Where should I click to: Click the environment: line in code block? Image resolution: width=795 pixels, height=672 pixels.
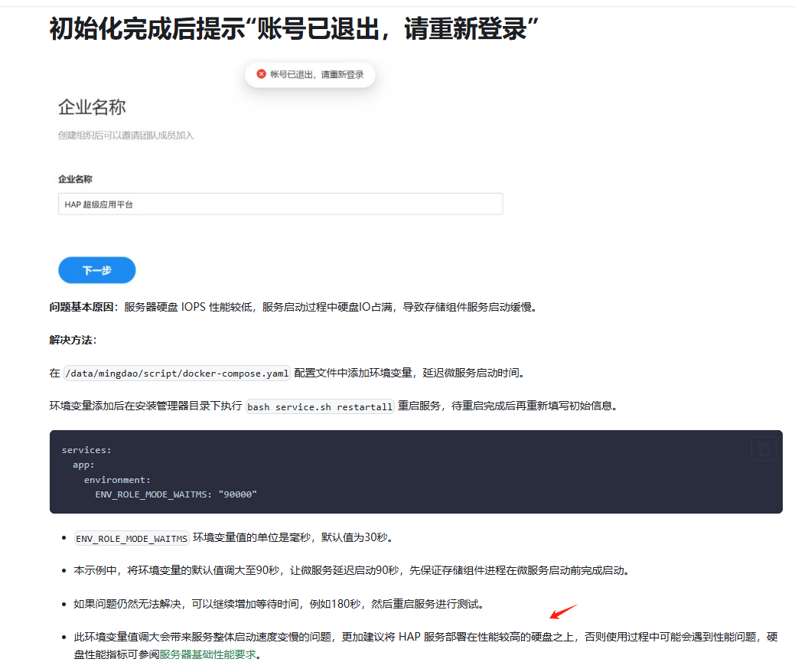pos(117,480)
